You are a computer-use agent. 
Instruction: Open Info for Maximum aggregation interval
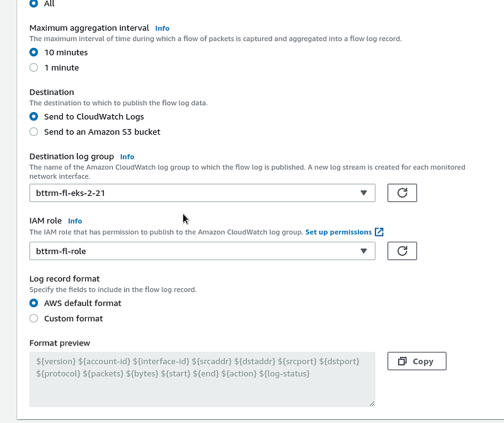163,28
